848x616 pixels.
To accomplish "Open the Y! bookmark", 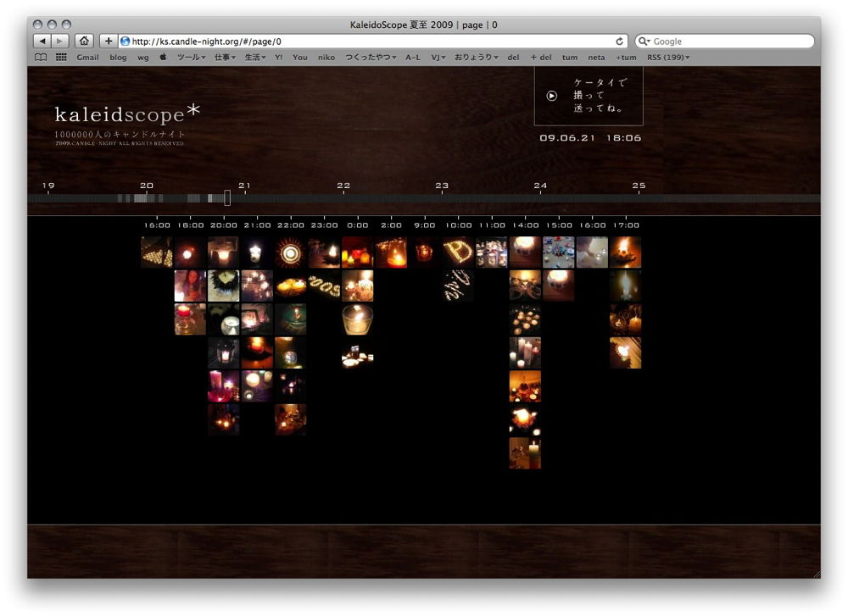I will pos(278,58).
